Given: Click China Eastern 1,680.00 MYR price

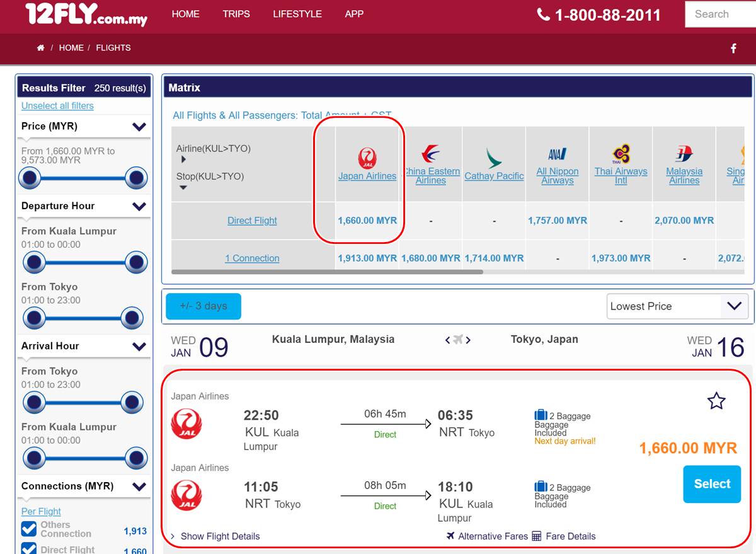Looking at the screenshot, I should [431, 258].
